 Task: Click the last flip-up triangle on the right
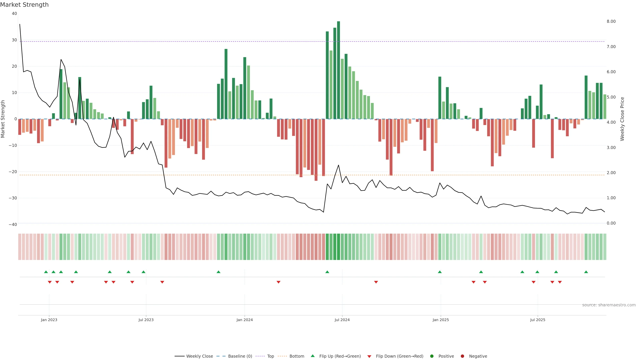click(586, 272)
